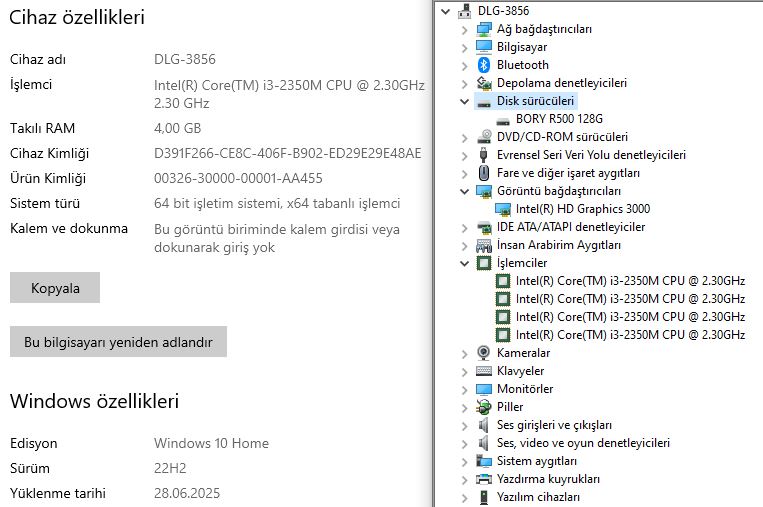Viewport: 763px width, 507px height.
Task: Click the Evrensel Seri Veri Yolu USB icon
Action: pyautogui.click(x=483, y=155)
